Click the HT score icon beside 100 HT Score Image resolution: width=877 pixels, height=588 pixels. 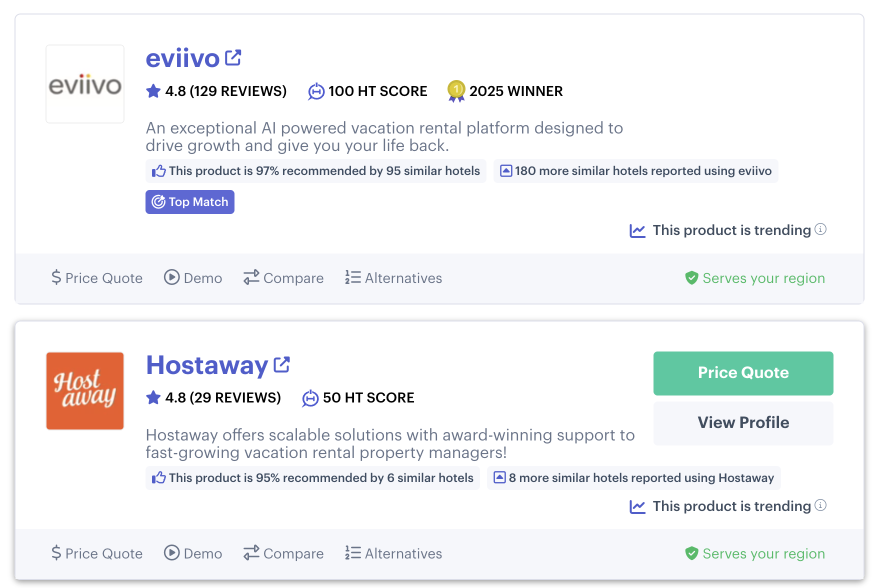[x=316, y=91]
